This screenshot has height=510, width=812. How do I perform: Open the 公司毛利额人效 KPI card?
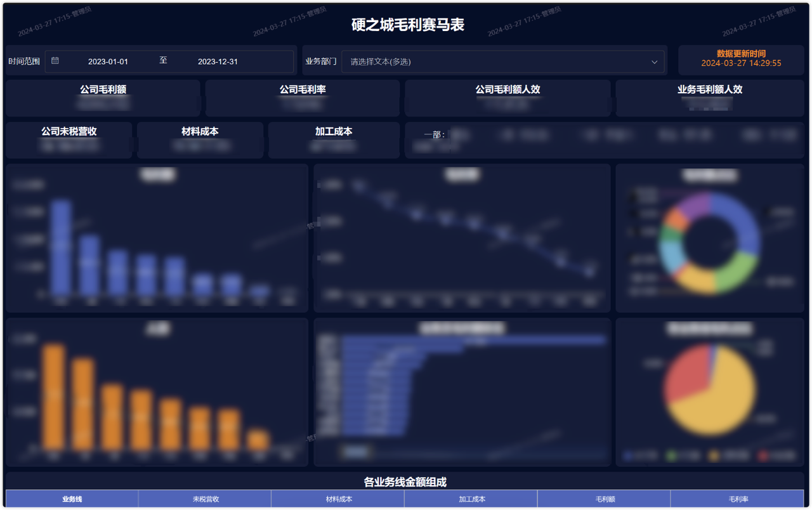coord(507,98)
